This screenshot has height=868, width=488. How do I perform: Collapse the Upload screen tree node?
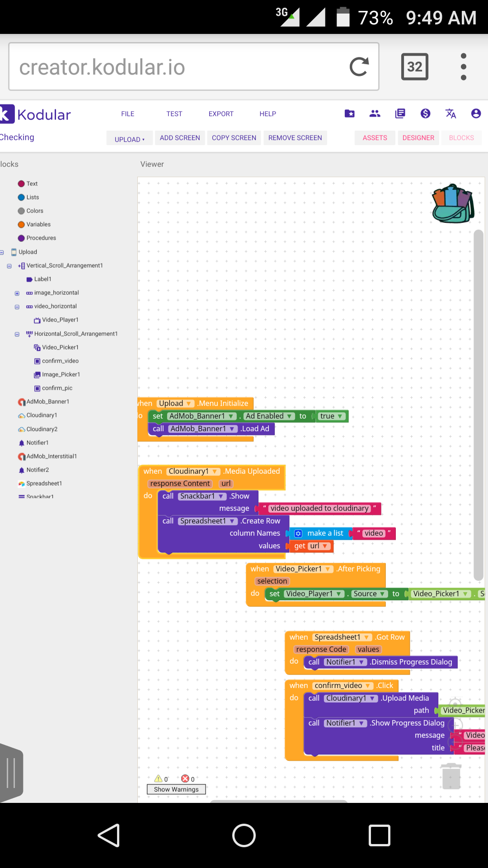(x=2, y=252)
